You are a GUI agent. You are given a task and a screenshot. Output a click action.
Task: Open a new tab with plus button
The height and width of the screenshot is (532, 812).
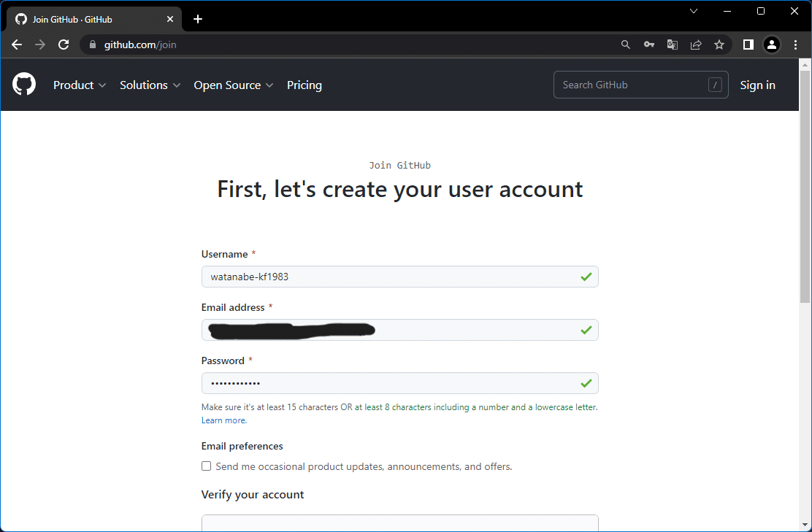point(198,19)
